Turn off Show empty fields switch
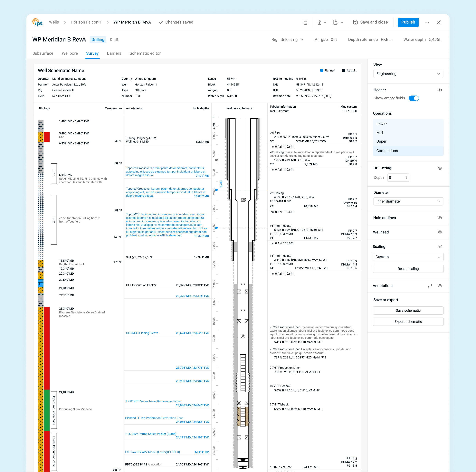This screenshot has width=476, height=472. click(x=414, y=98)
